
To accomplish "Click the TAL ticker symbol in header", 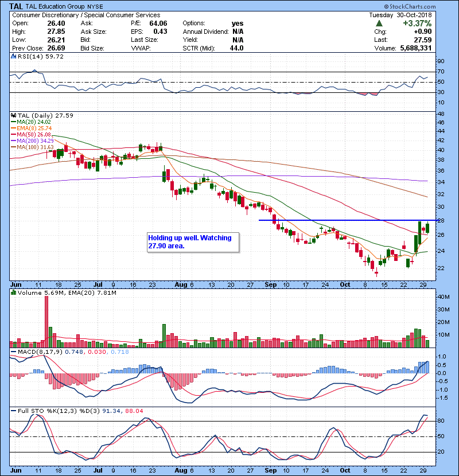I will (16, 6).
